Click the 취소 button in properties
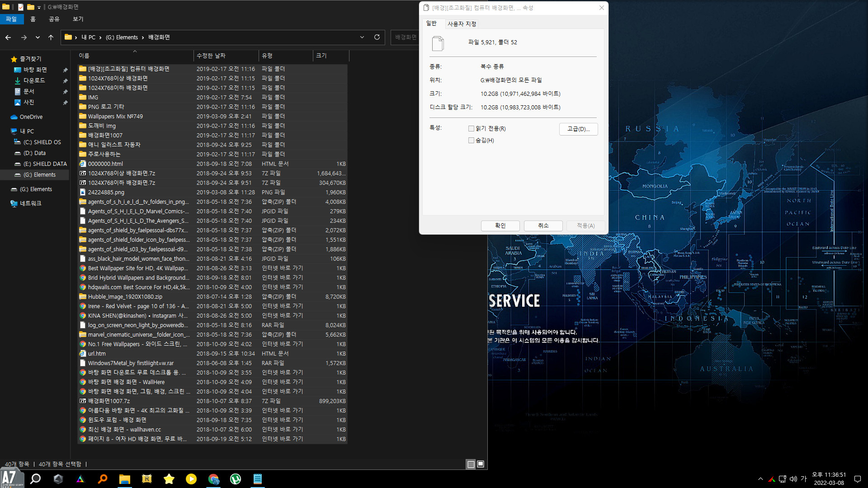868x488 pixels. coord(543,225)
